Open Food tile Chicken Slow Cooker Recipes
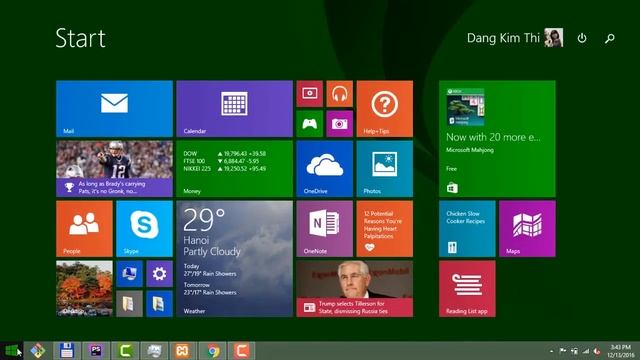The width and height of the screenshot is (640, 360). (x=467, y=229)
